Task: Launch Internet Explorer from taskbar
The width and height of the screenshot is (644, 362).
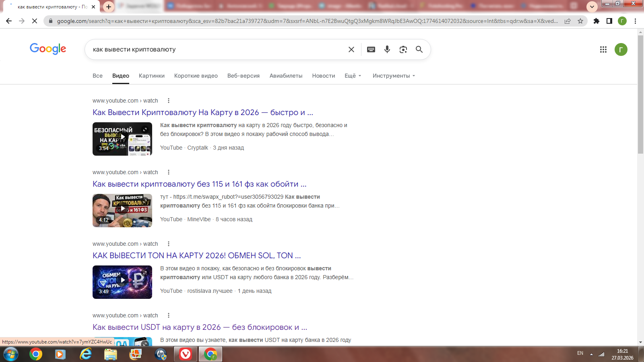Action: click(x=86, y=354)
